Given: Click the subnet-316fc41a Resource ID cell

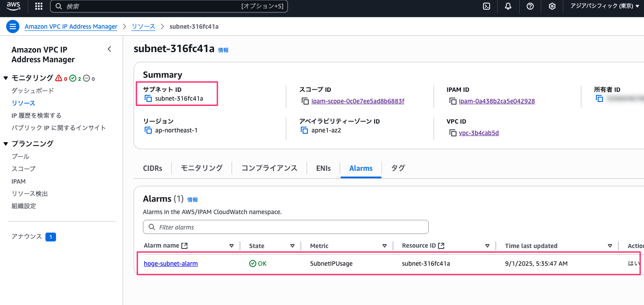Looking at the screenshot, I should click(x=426, y=264).
